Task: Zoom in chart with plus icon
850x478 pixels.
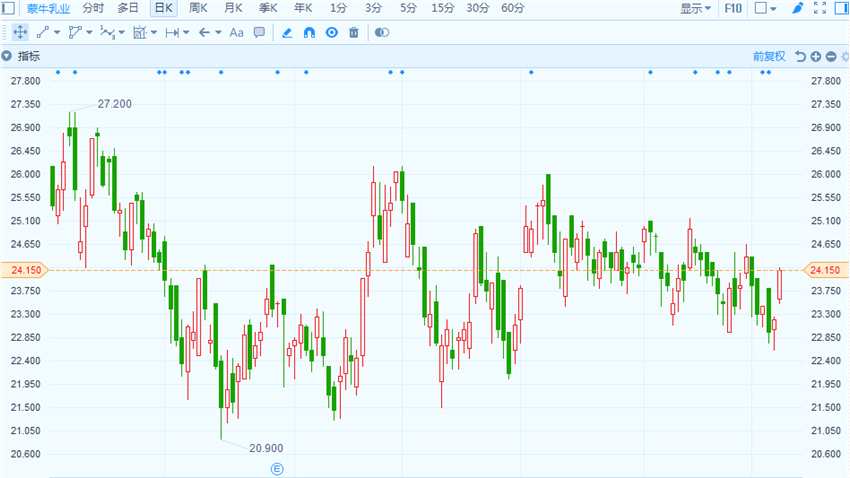Action: tap(816, 56)
